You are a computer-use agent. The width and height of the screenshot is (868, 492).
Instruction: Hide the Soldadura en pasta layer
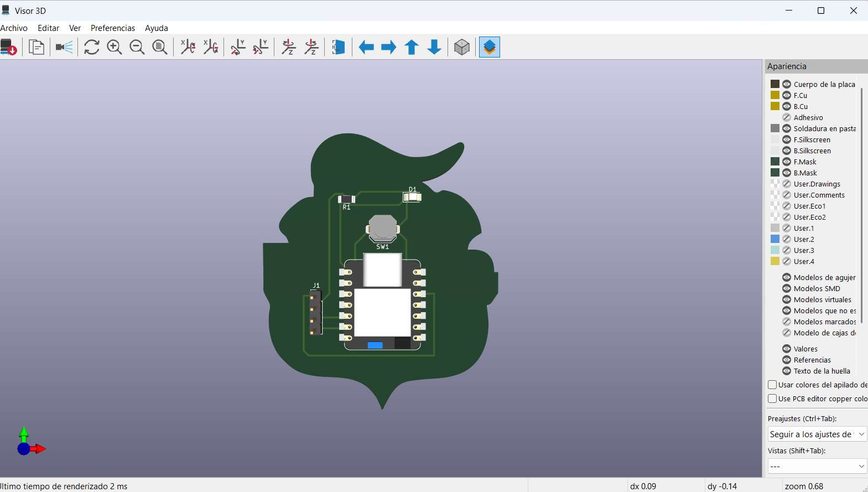[787, 128]
